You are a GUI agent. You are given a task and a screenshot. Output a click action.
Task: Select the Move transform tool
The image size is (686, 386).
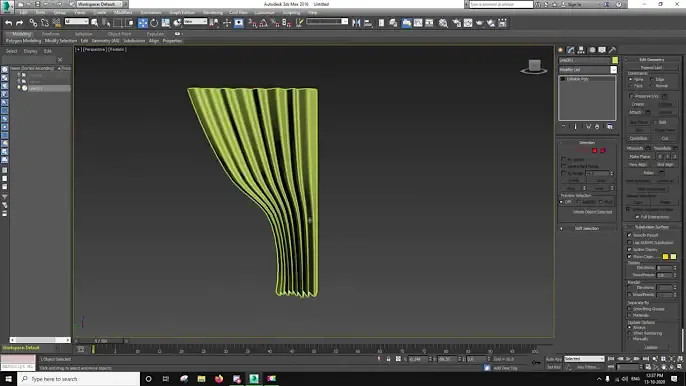143,23
